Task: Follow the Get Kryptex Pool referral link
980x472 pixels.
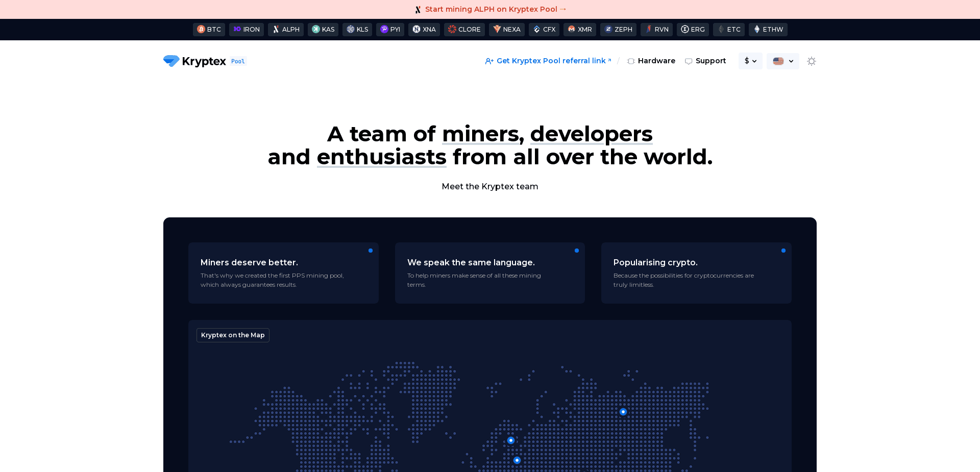Action: [x=548, y=61]
